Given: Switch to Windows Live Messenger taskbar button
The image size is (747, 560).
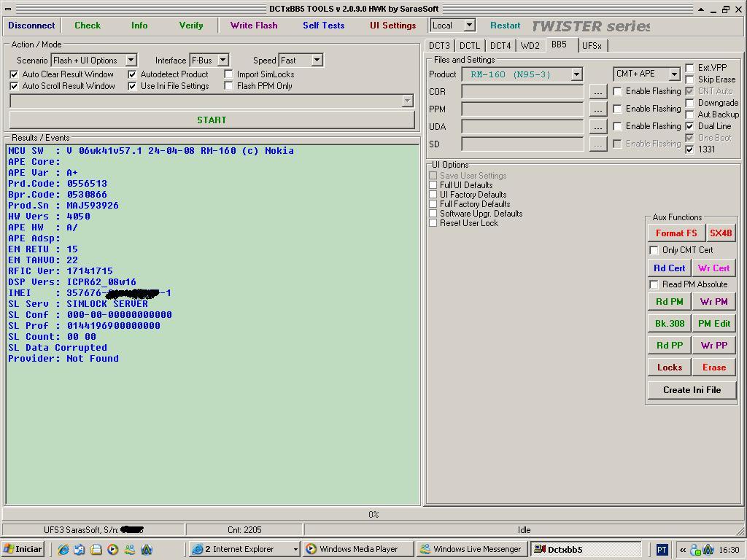Looking at the screenshot, I should click(472, 549).
